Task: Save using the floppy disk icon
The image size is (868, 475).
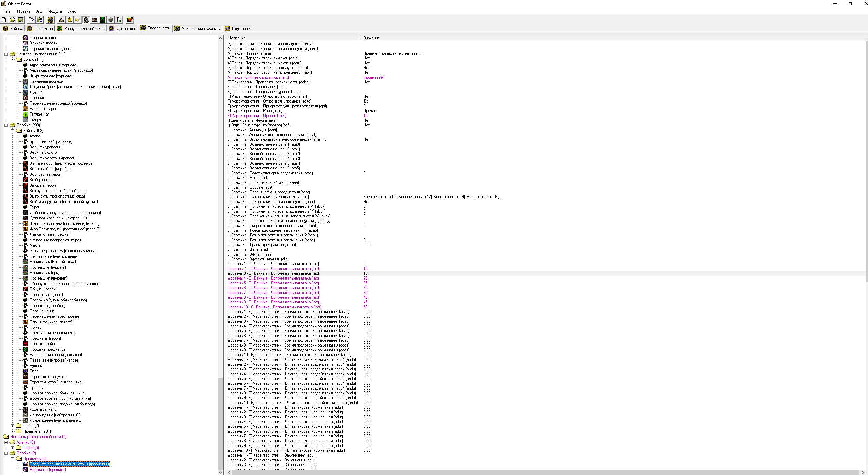Action: coord(21,20)
